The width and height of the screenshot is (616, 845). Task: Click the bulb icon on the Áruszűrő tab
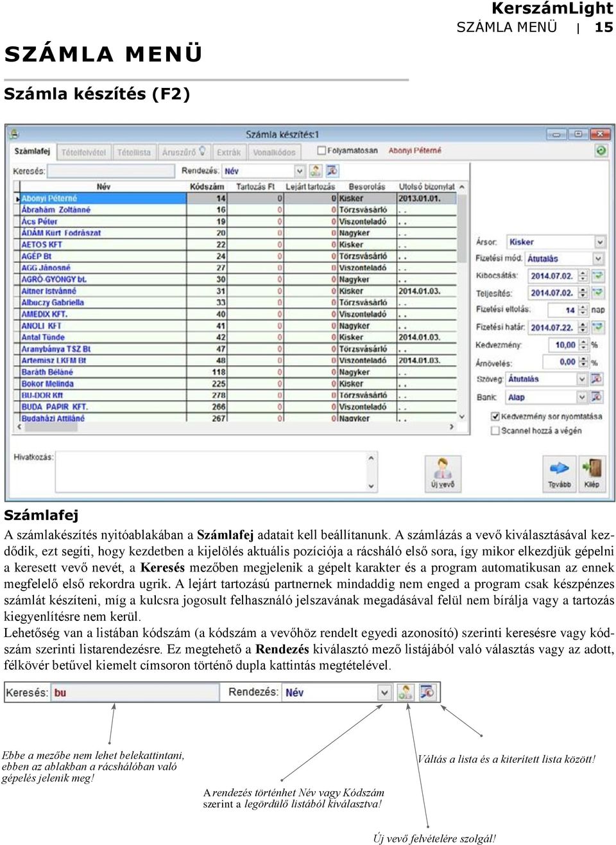pos(202,152)
